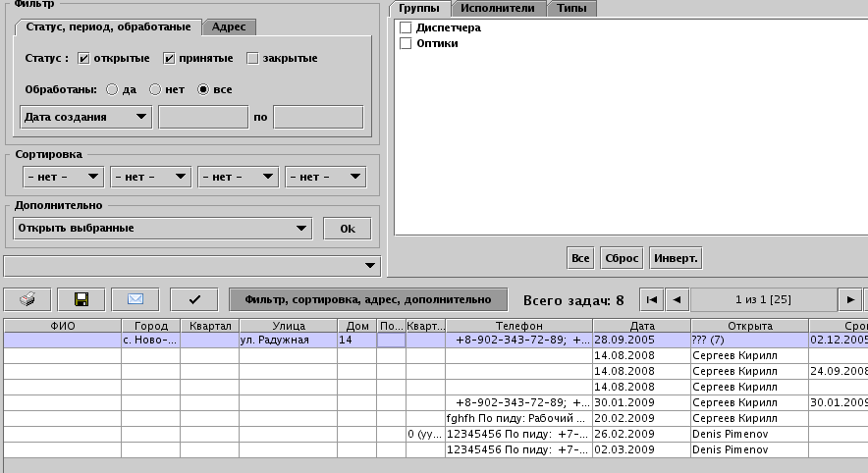Click the floppy disk save icon
This screenshot has height=473, width=868.
click(81, 299)
